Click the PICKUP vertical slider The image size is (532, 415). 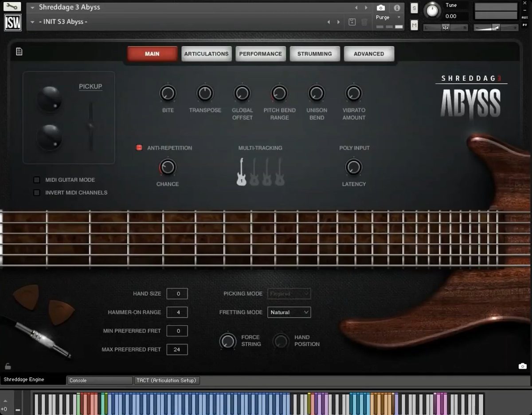tap(91, 126)
